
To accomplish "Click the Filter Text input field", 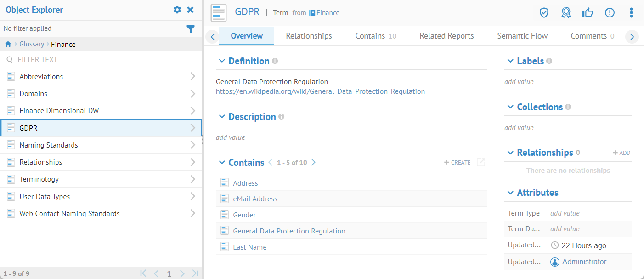I will (101, 59).
